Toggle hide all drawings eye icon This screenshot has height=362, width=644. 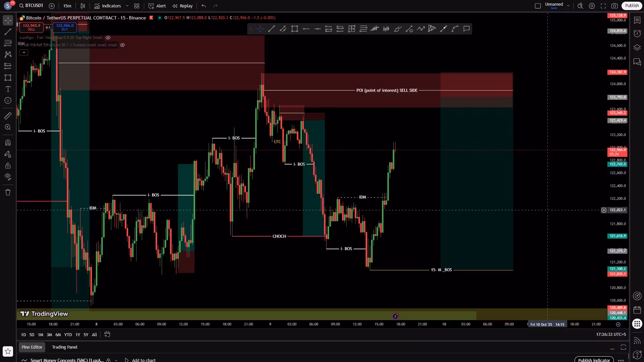point(8,177)
